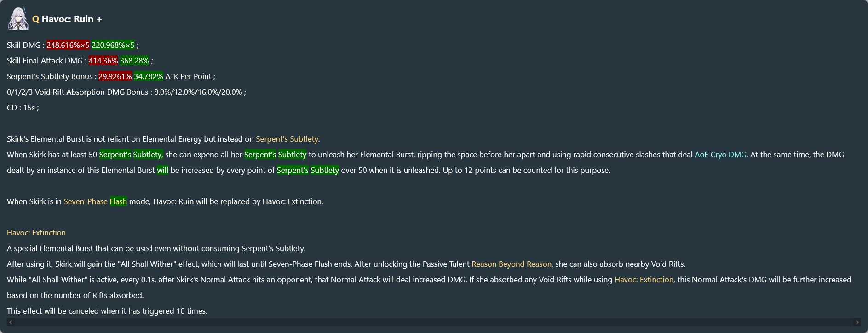Click the AoE Cryo DMG link
The height and width of the screenshot is (333, 868).
coord(720,155)
